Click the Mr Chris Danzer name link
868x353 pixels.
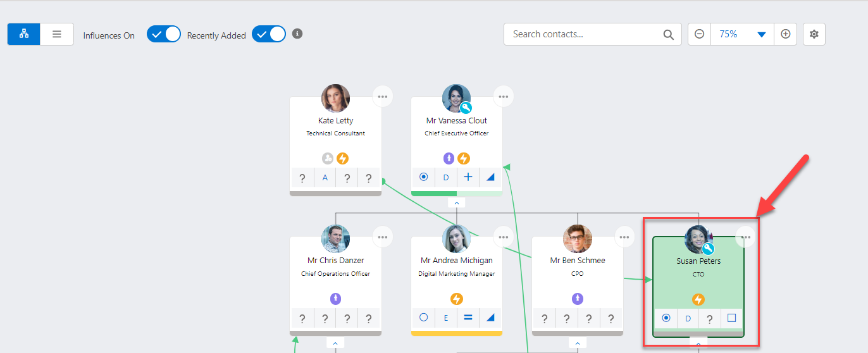tap(335, 260)
